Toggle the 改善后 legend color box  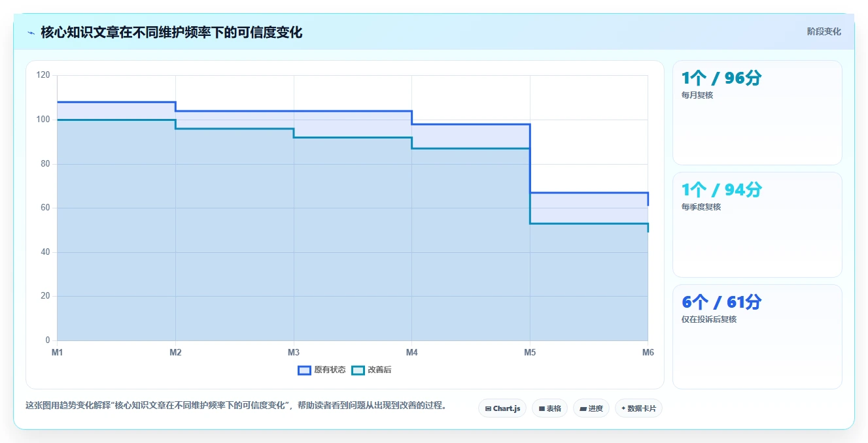[x=358, y=370]
